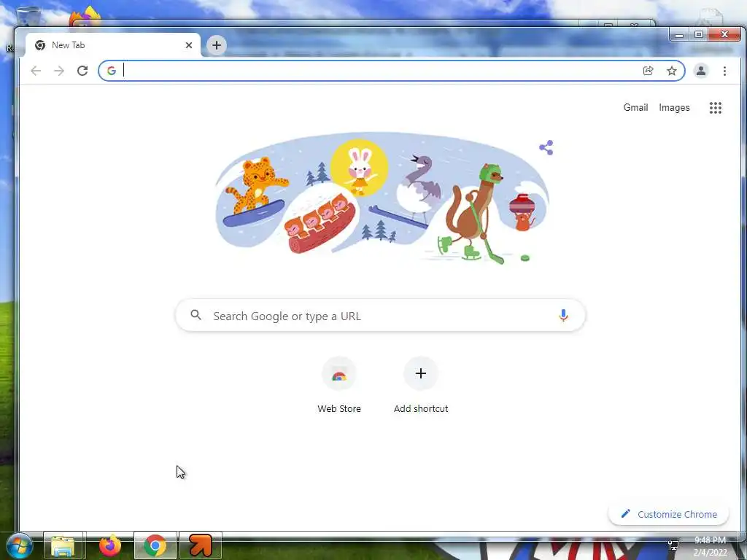The height and width of the screenshot is (560, 747).
Task: Click the browser back arrow
Action: 36,71
